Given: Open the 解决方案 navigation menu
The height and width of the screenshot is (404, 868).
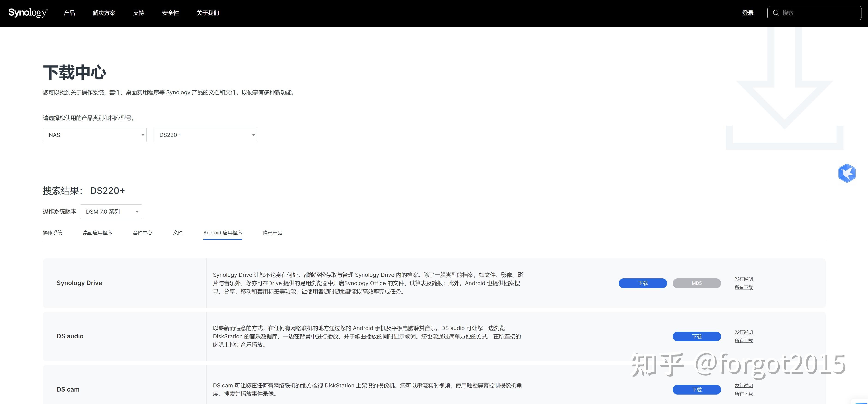Looking at the screenshot, I should (x=104, y=13).
